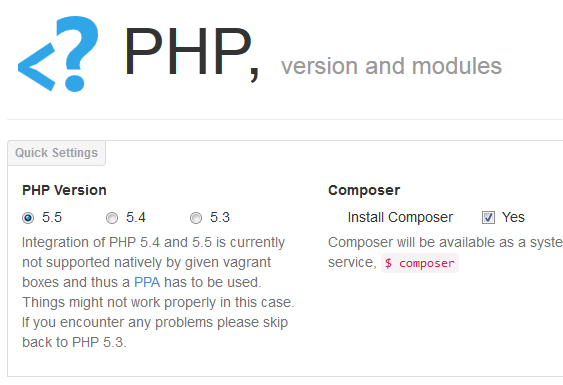This screenshot has width=563, height=385.
Task: Click the Composer section heading
Action: coord(364,190)
